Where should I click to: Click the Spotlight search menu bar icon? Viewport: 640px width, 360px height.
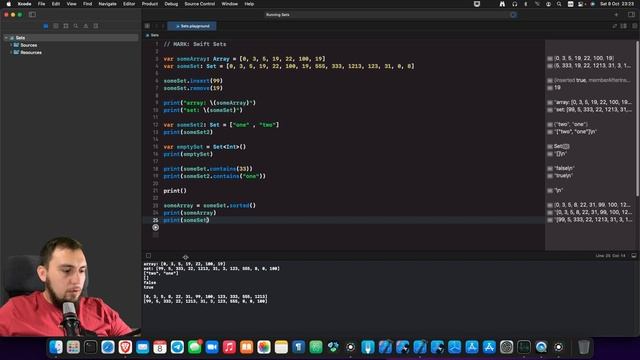[559, 4]
